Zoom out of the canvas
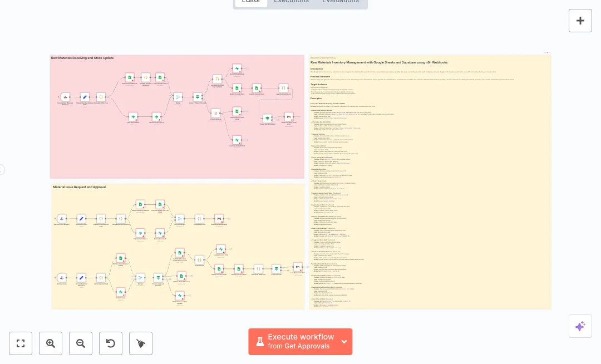Viewport: 601px width, 364px height. (81, 343)
